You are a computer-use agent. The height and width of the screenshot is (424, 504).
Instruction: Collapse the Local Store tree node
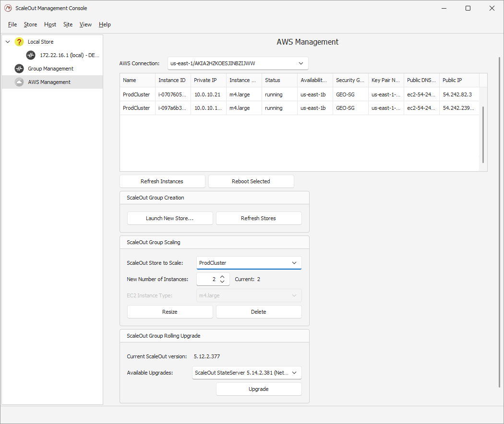pos(8,42)
